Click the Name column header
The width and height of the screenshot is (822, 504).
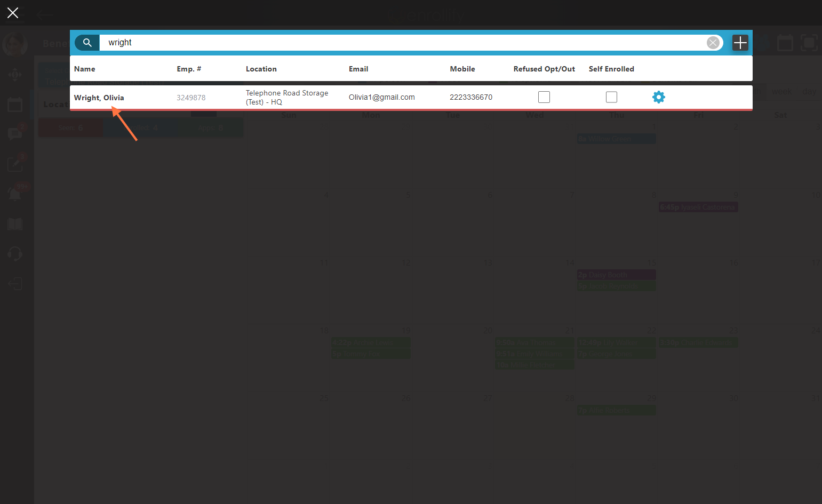tap(85, 69)
